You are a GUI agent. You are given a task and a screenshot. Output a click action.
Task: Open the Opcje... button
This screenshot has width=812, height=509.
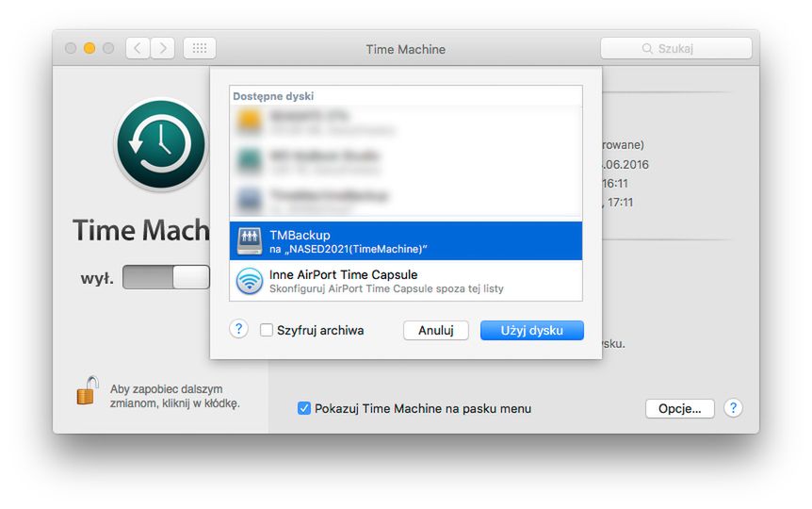coord(679,408)
